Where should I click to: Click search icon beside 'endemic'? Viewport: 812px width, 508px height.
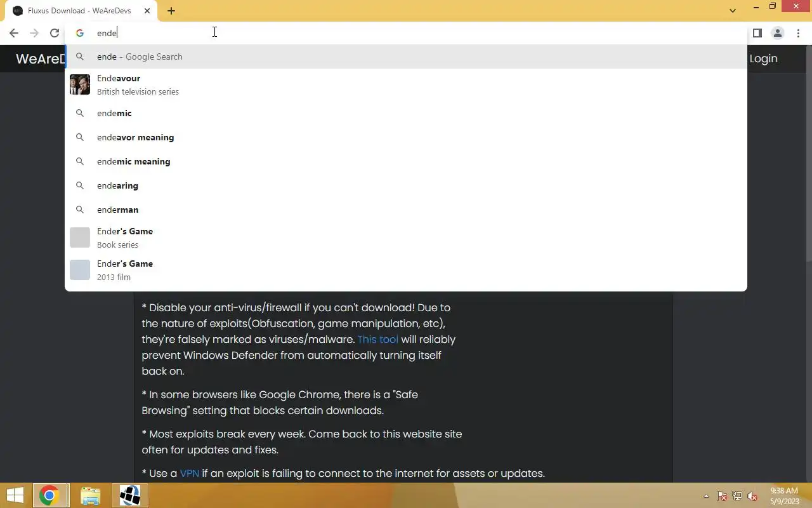click(x=80, y=113)
